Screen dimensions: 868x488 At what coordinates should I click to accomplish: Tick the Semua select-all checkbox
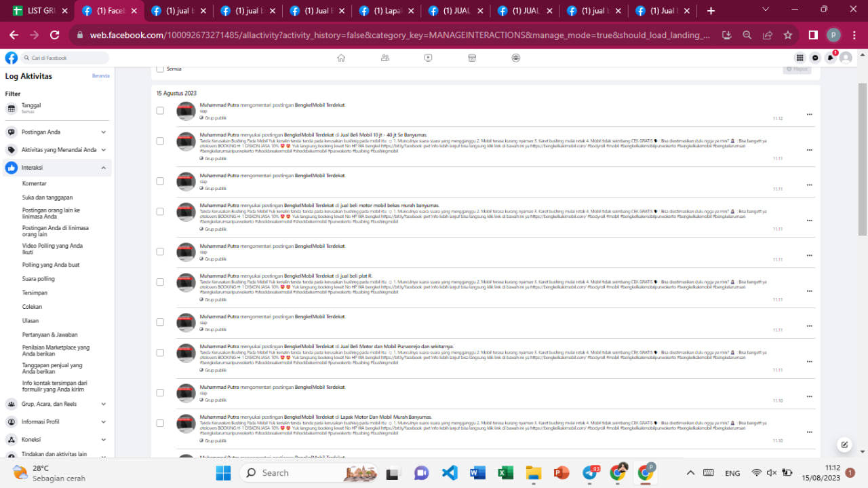coord(160,69)
